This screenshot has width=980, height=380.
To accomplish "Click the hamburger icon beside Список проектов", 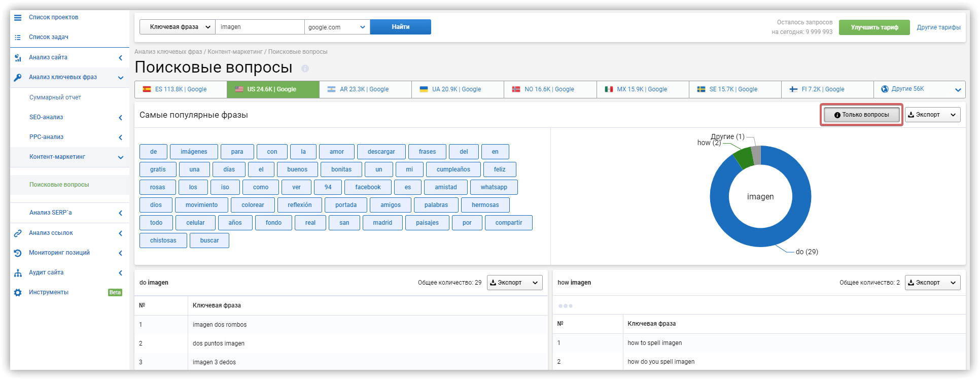I will (18, 17).
